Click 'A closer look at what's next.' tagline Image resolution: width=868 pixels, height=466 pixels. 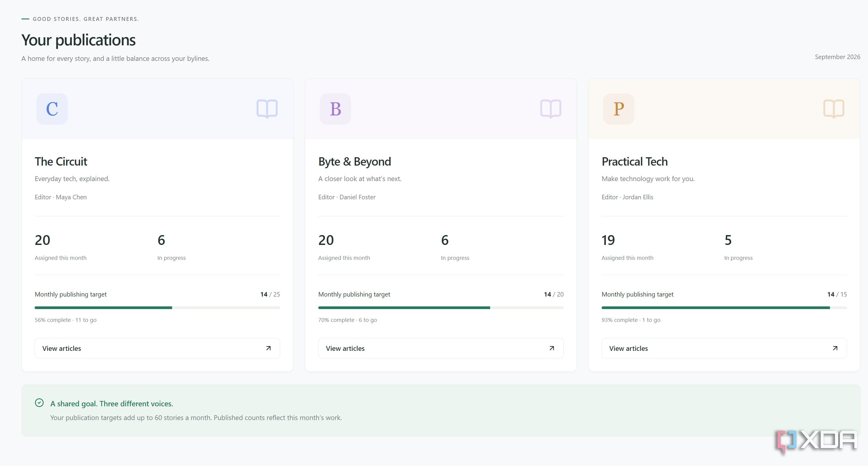point(360,179)
